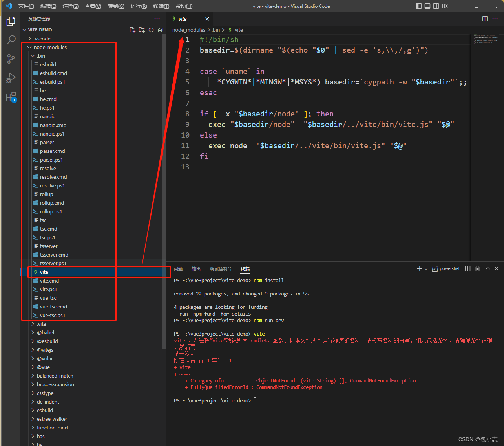Open the new terminal profile dropdown
The height and width of the screenshot is (446, 504).
click(426, 269)
